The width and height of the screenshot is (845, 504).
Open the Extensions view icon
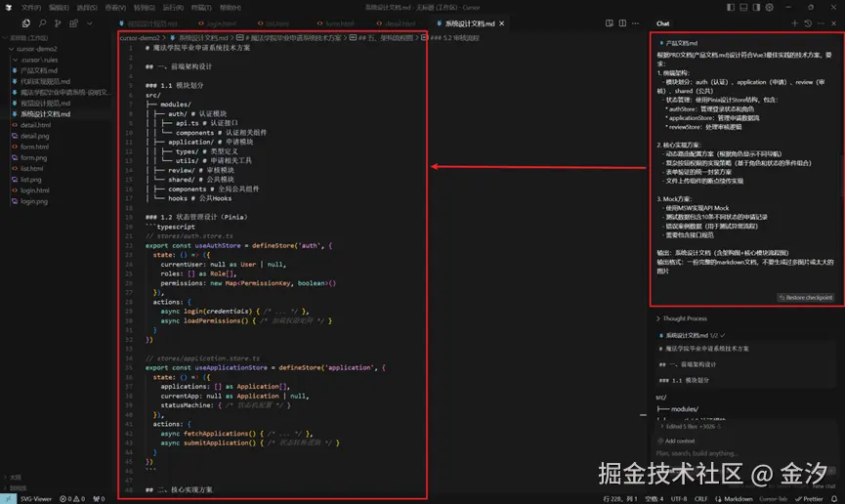(x=74, y=23)
